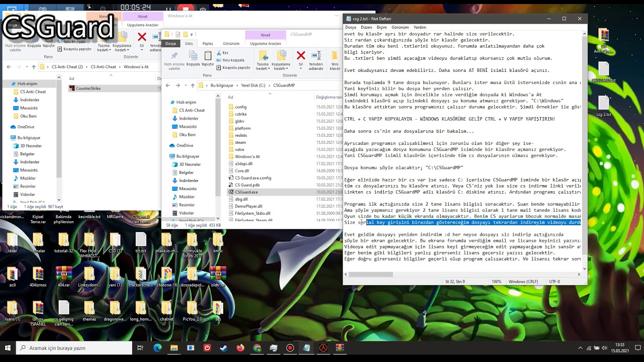The height and width of the screenshot is (362, 644).
Task: Open Half-Life icon on the taskbar
Action: 323,348
